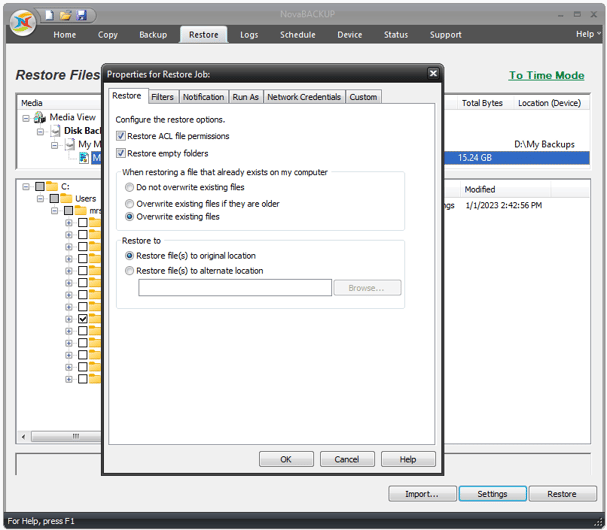Click the C: drive folder icon
This screenshot has width=607, height=530.
[52, 187]
